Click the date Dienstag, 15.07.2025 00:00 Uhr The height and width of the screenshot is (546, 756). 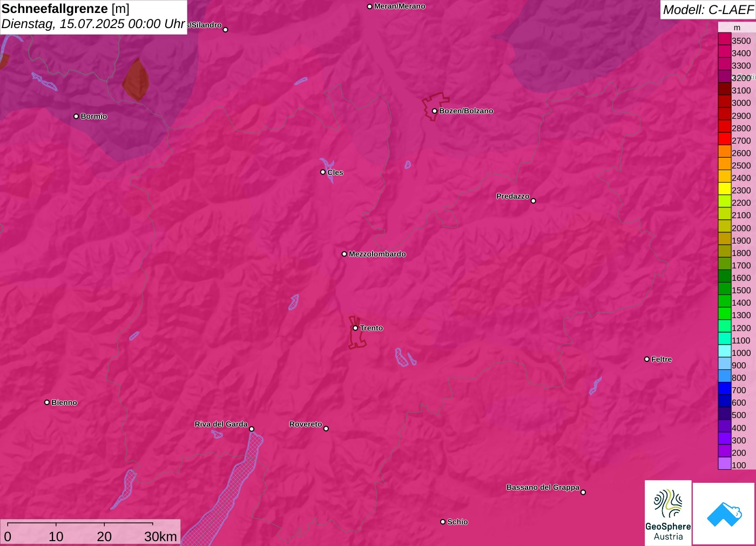point(93,24)
